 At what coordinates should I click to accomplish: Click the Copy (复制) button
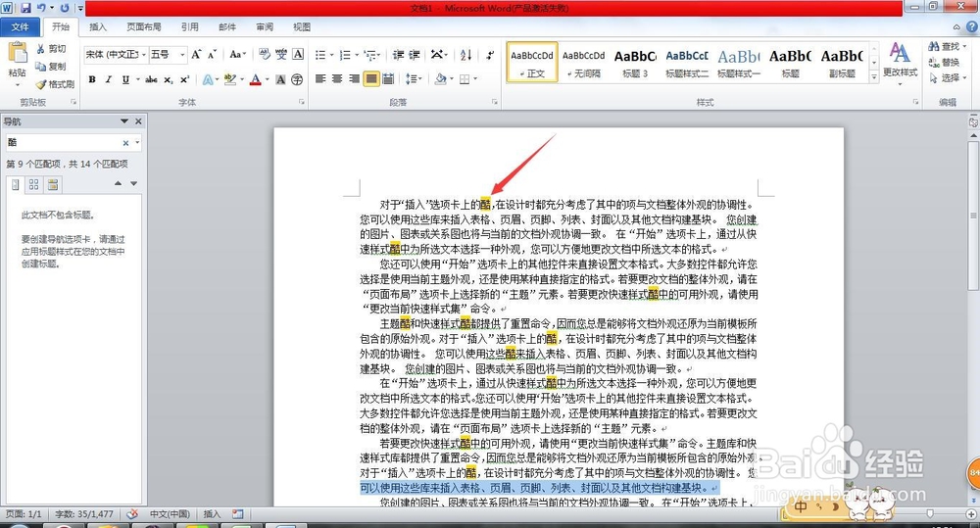(x=51, y=67)
